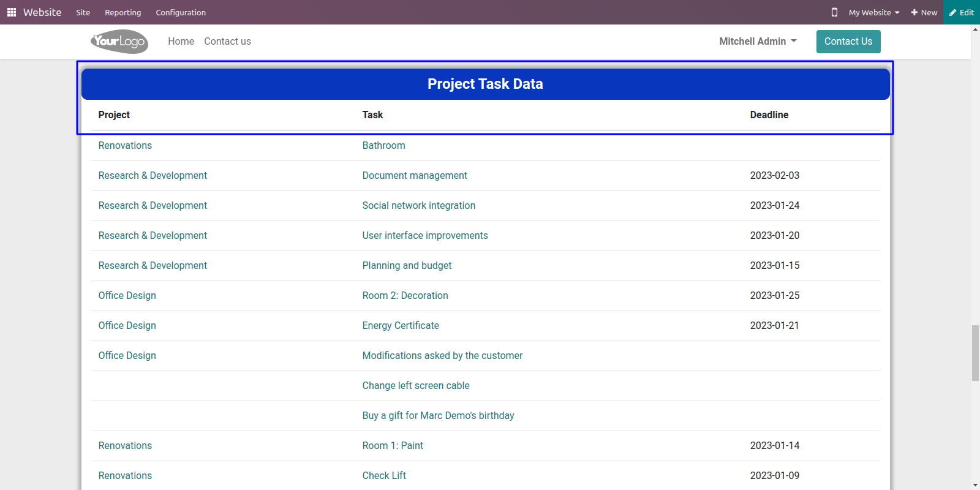Open the Check Lift task link

coord(384,475)
